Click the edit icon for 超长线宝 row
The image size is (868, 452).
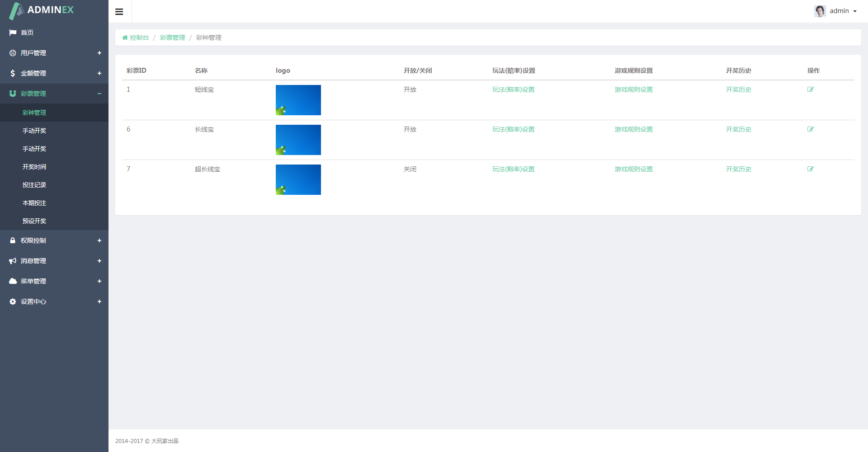(810, 169)
